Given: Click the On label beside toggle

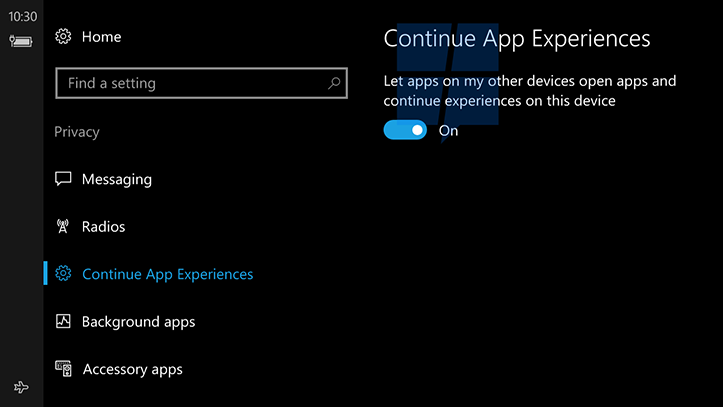Looking at the screenshot, I should pyautogui.click(x=448, y=131).
